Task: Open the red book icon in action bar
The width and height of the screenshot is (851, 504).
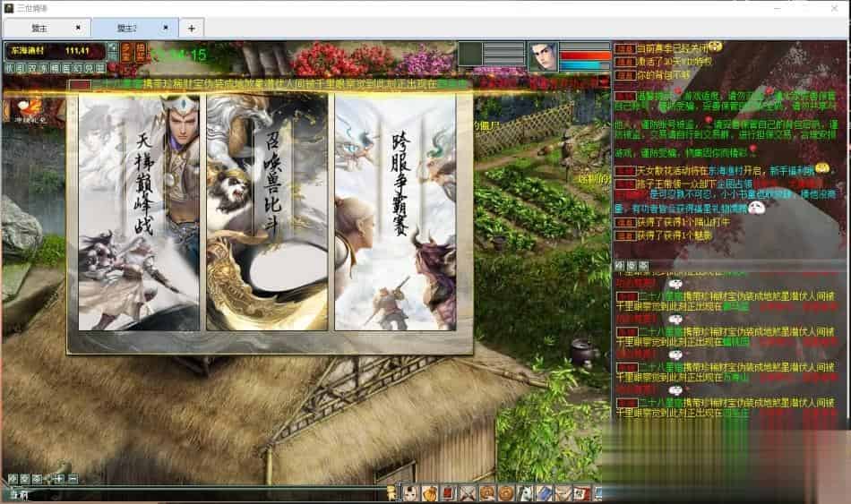Action: (449, 492)
